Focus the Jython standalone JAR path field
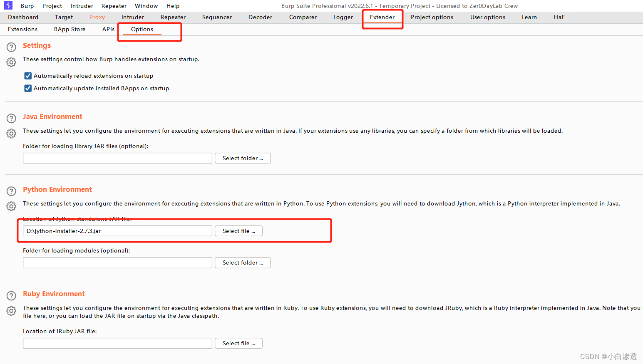This screenshot has width=643, height=364. (117, 231)
